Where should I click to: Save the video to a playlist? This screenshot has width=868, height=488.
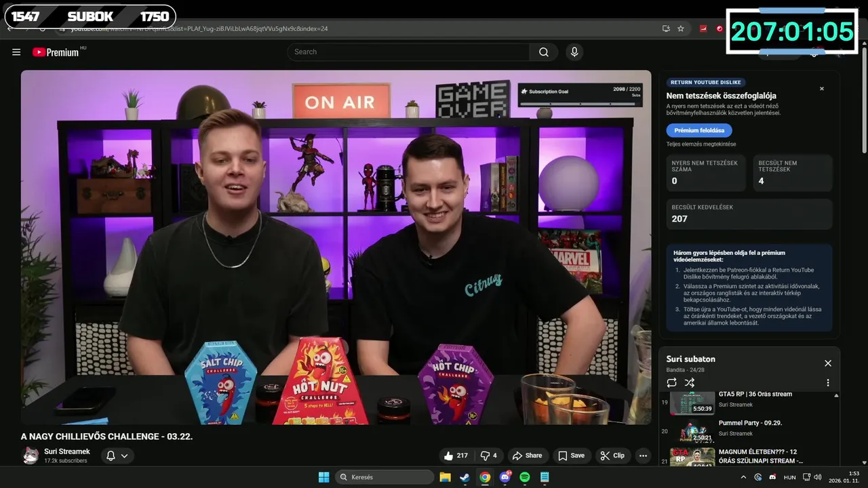(x=571, y=455)
